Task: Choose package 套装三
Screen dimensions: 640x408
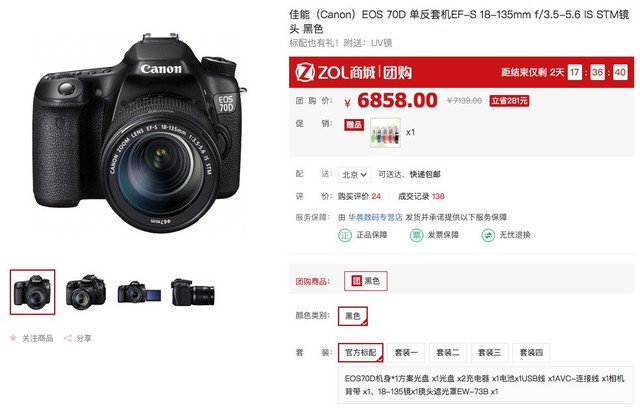Action: point(489,353)
